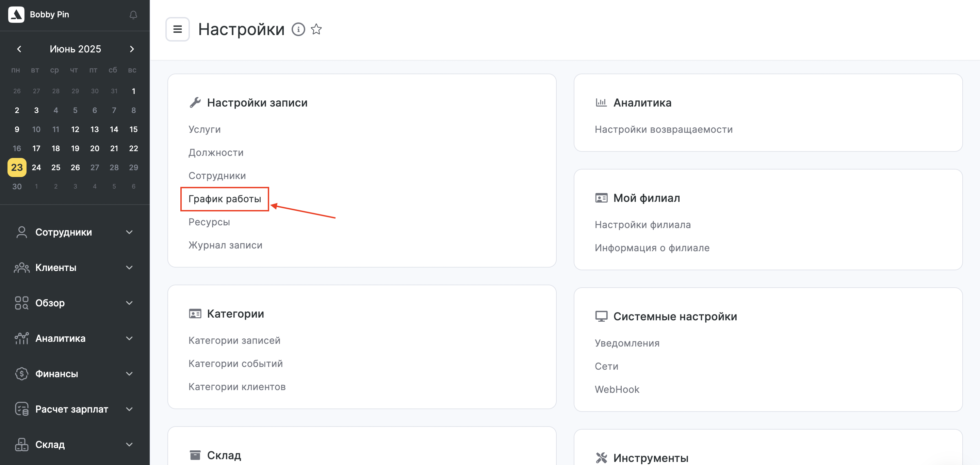This screenshot has height=465, width=980.
Task: Expand Клиенты sidebar section chevron
Action: [x=129, y=268]
